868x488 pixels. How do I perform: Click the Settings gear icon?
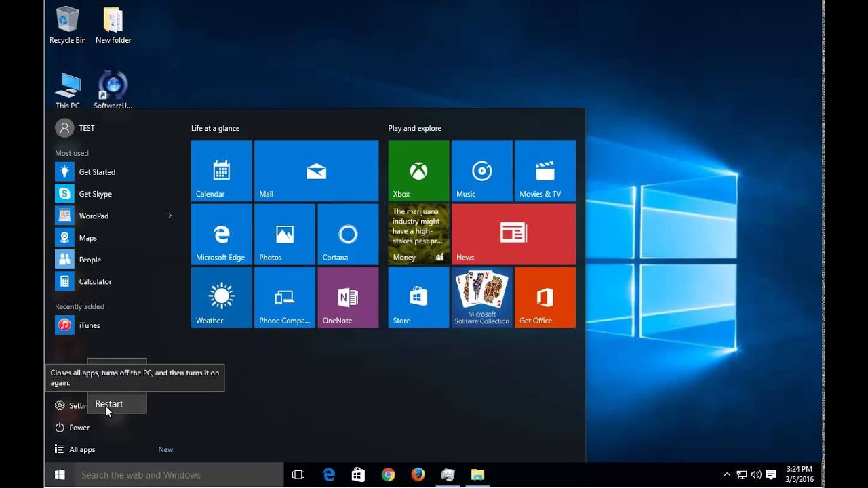60,405
